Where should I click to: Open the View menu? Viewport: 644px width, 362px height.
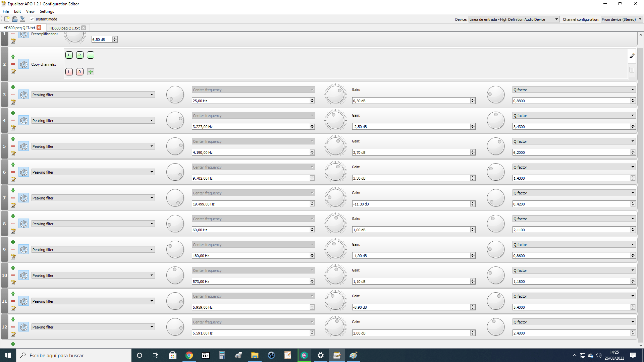(x=30, y=11)
